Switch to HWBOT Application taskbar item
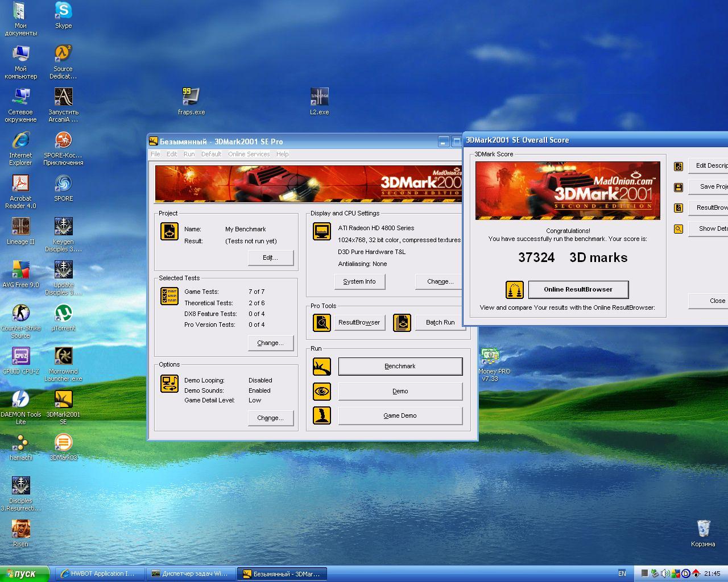Viewport: 728px width, 582px height. 100,573
